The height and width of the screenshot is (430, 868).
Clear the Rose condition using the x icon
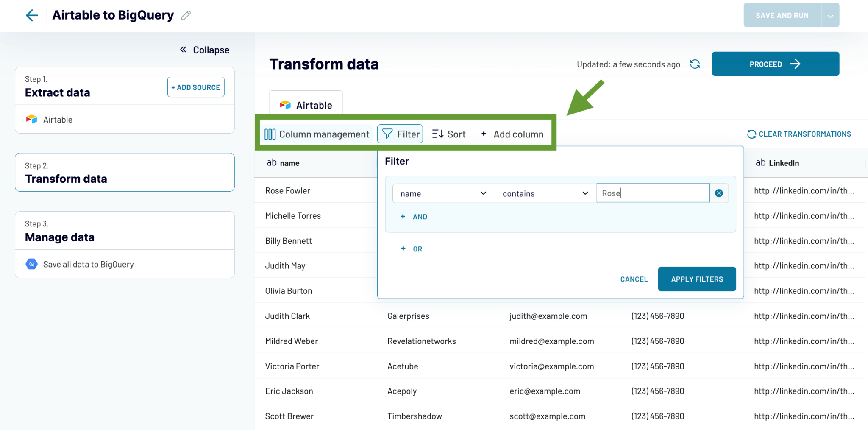719,193
